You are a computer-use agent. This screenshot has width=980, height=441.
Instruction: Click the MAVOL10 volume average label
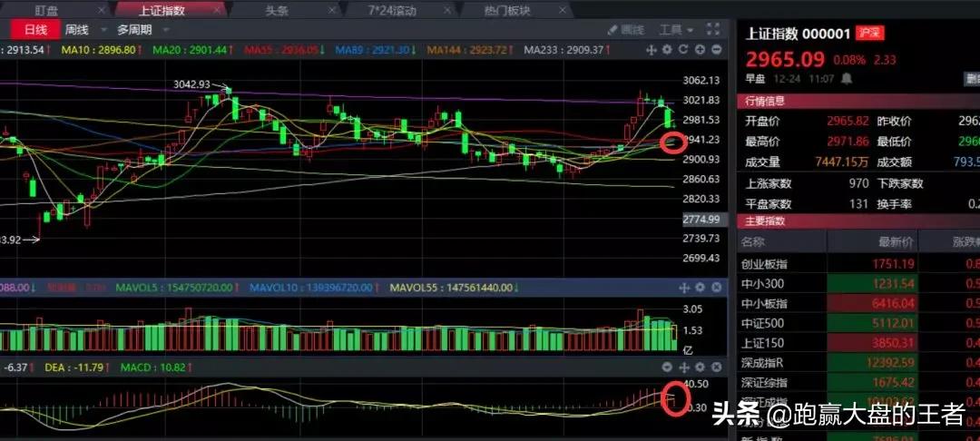click(x=314, y=288)
